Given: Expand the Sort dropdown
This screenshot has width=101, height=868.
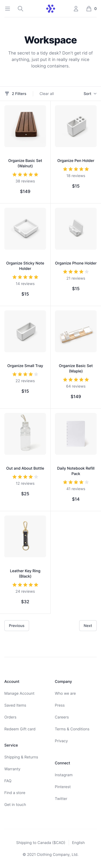Looking at the screenshot, I should 90,94.
